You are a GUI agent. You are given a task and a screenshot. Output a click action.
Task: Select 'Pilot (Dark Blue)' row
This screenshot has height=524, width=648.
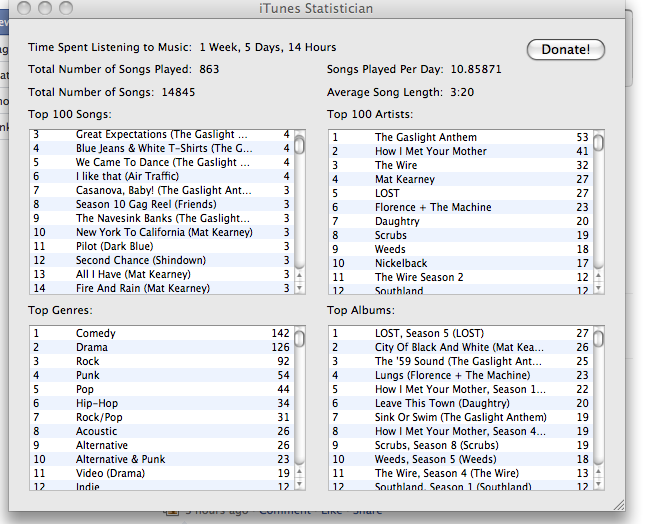pos(162,246)
